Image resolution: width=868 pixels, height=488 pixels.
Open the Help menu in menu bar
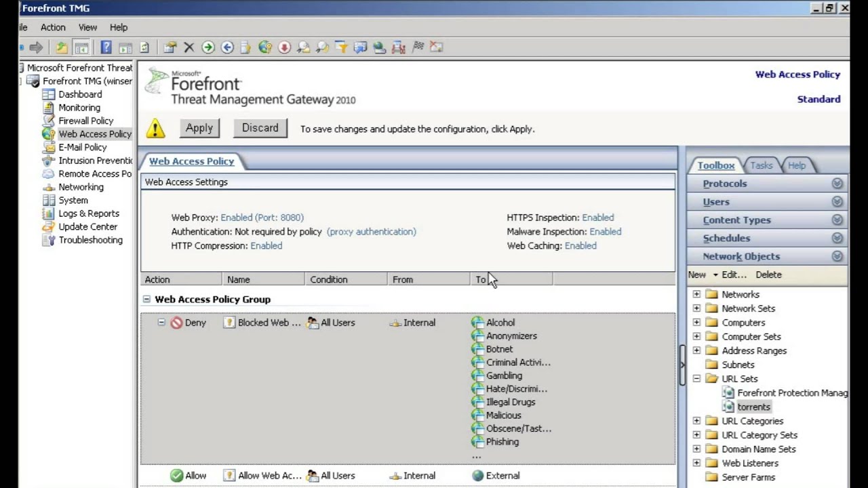pyautogui.click(x=119, y=27)
